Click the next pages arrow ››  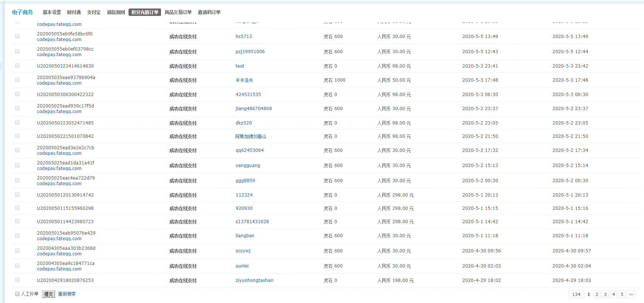631,295
